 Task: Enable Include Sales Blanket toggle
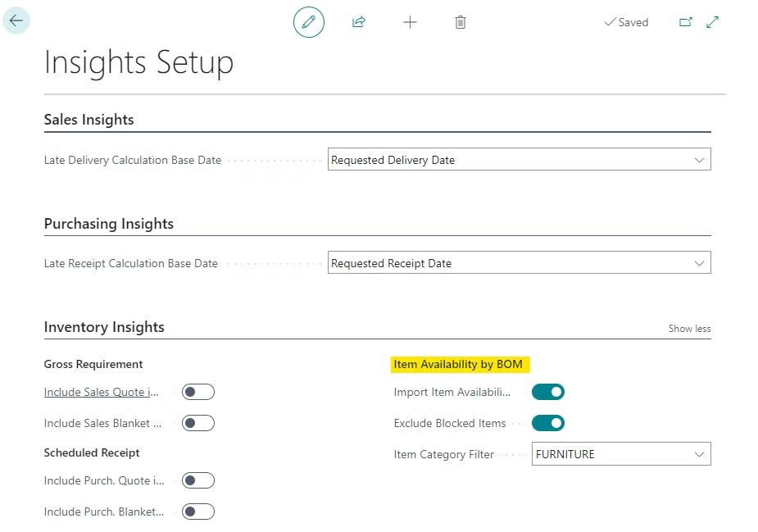pos(198,423)
